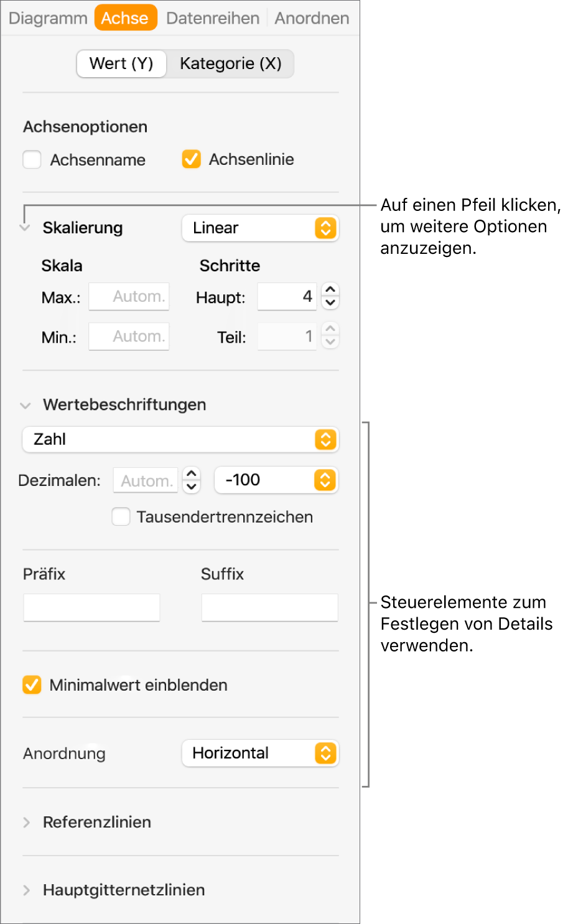The image size is (568, 924).
Task: Click the Min. scale input field
Action: click(x=129, y=337)
